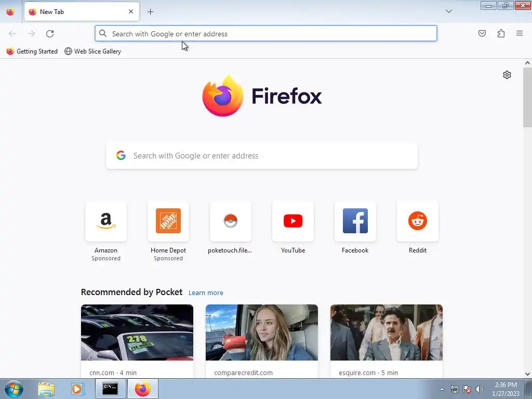
Task: Click Learn more next to Pocket heading
Action: (206, 293)
